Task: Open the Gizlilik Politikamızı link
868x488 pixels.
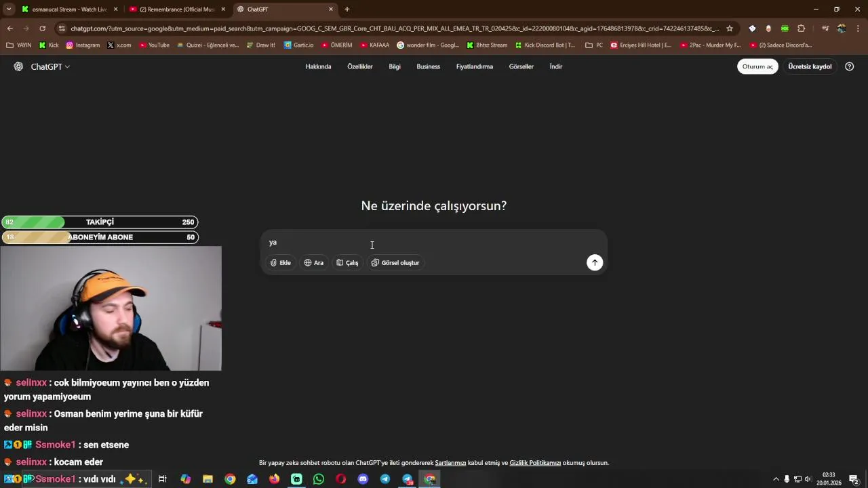Action: tap(535, 463)
